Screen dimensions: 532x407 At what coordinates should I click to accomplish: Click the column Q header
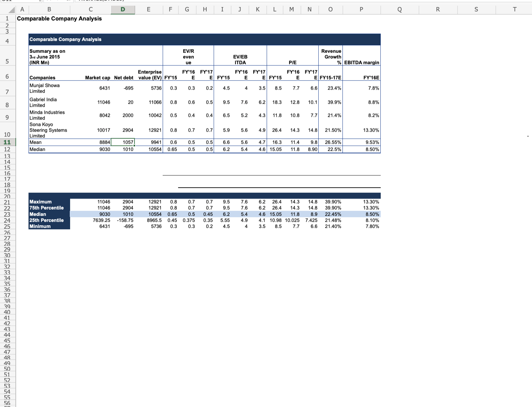click(400, 10)
